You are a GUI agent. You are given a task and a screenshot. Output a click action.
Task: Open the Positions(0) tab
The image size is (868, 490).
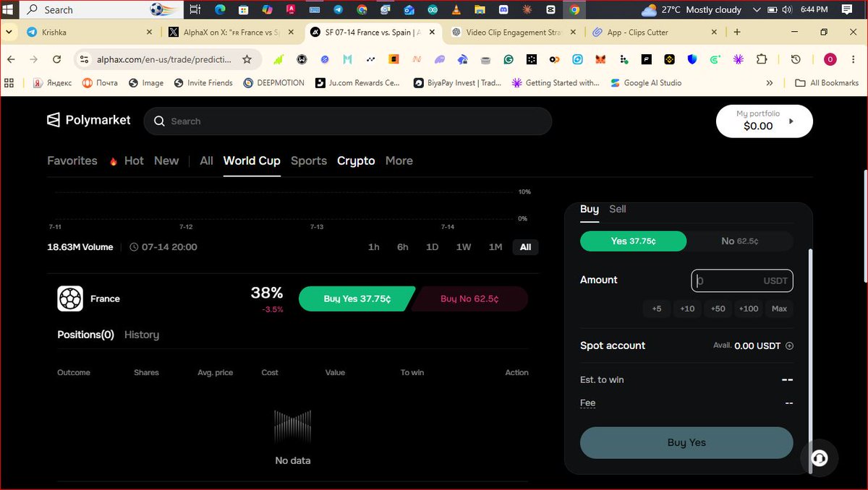86,335
